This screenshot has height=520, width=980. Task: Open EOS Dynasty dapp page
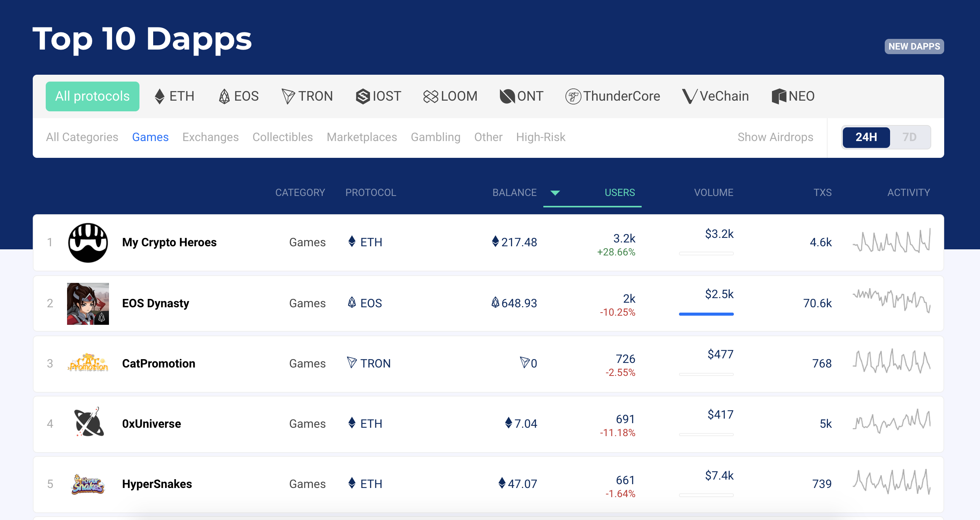(155, 303)
